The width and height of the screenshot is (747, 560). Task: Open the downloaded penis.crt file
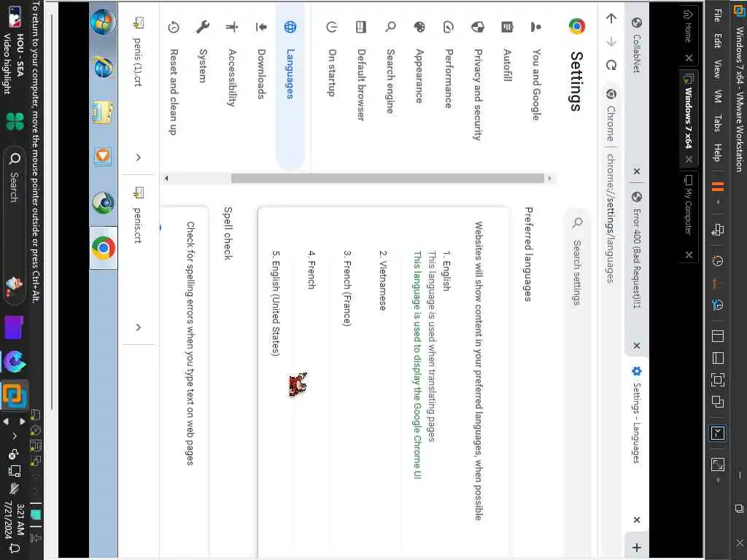click(x=137, y=217)
